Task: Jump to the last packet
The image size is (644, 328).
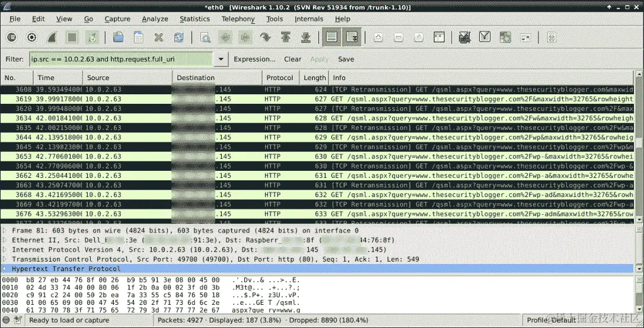Action: (305, 37)
